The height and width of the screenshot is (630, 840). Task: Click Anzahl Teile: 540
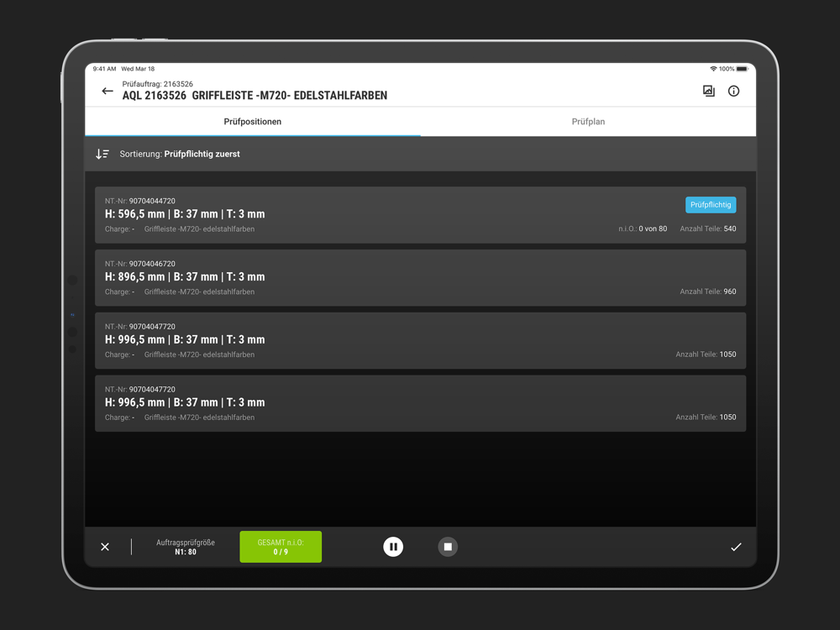(707, 228)
